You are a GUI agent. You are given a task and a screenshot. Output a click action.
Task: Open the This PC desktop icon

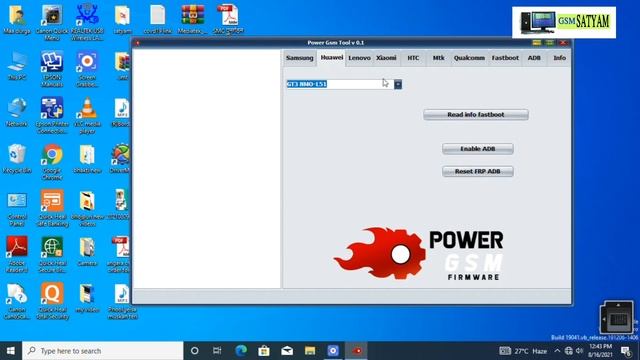click(x=17, y=65)
